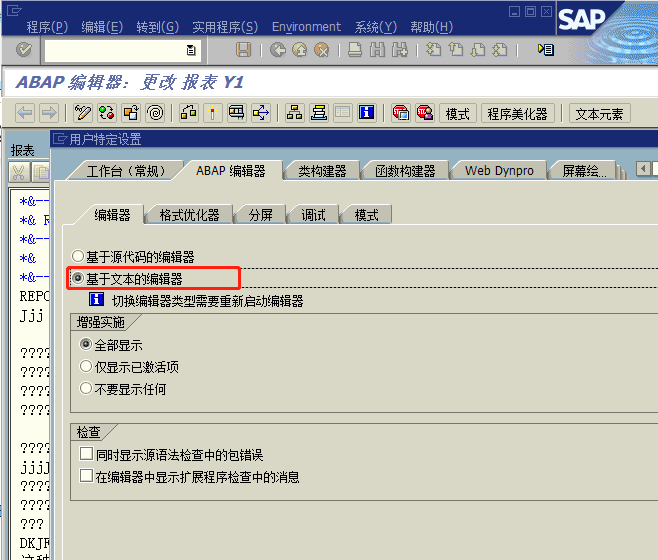Select the 全部显示 radio button
The width and height of the screenshot is (658, 560).
pyautogui.click(x=86, y=344)
